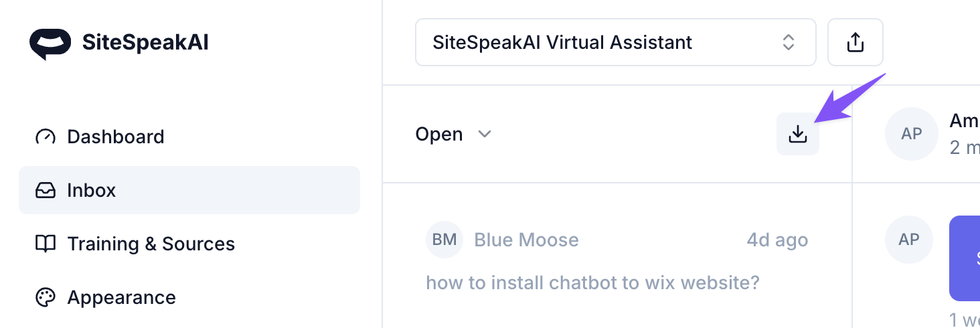Click the chatbot selector up-down arrows

coord(789,43)
